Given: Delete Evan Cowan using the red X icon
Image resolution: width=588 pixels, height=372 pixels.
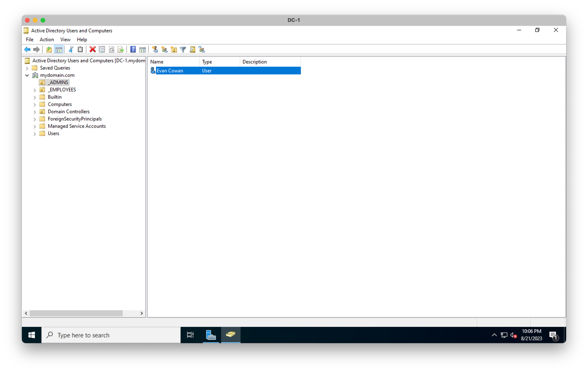Looking at the screenshot, I should pos(92,49).
